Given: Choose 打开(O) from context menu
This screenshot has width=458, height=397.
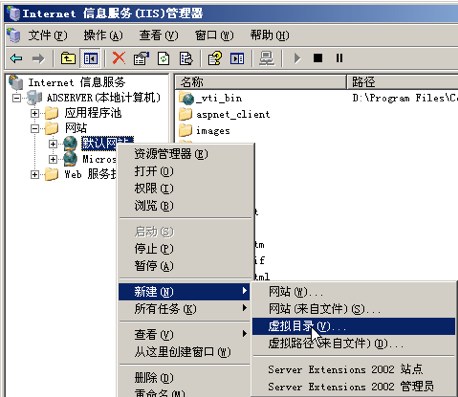Looking at the screenshot, I should pos(185,171).
